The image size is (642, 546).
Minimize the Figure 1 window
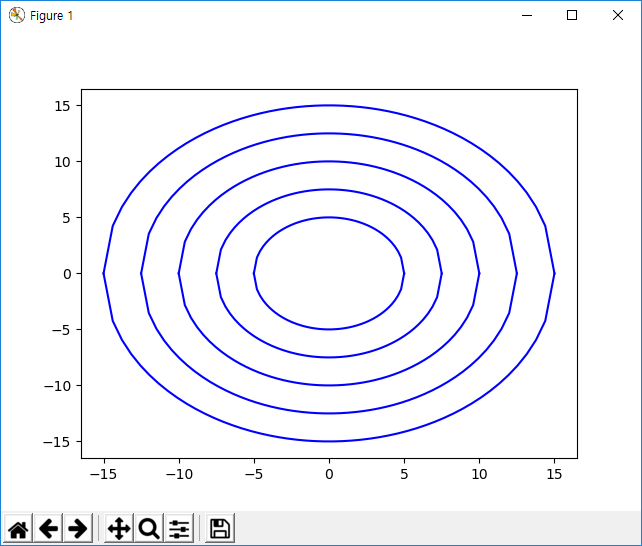pos(527,15)
